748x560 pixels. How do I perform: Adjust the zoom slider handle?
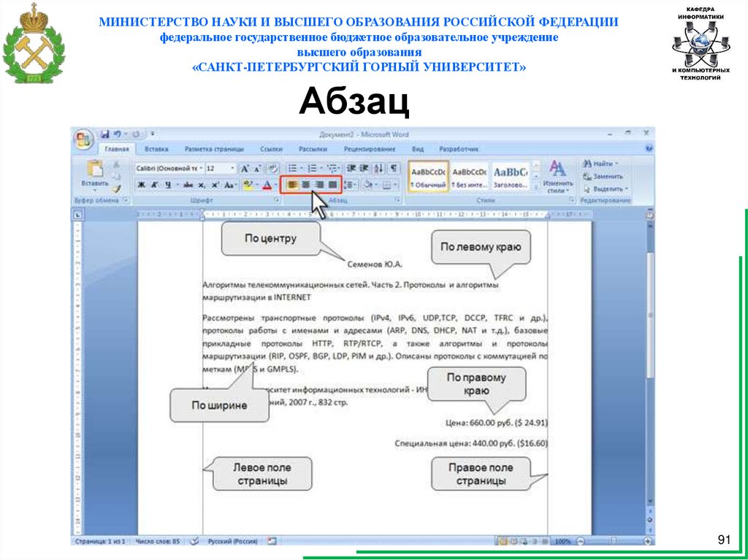614,542
